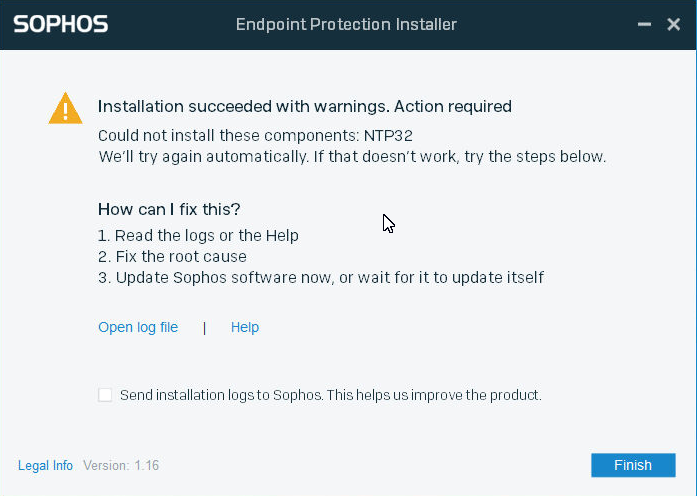The image size is (697, 496).
Task: Click the Version 1.16 text
Action: coord(121,465)
